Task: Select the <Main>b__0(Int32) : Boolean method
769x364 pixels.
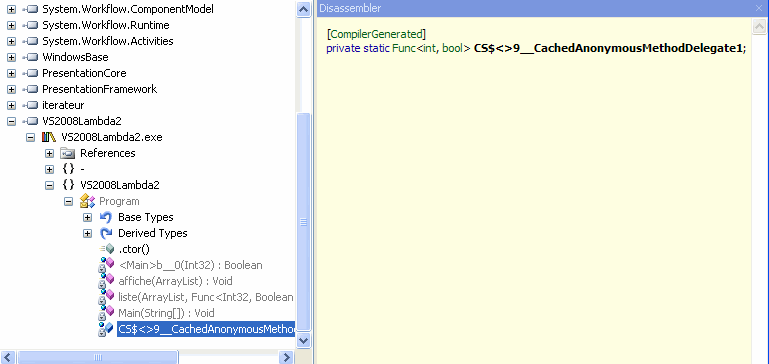Action: [190, 265]
